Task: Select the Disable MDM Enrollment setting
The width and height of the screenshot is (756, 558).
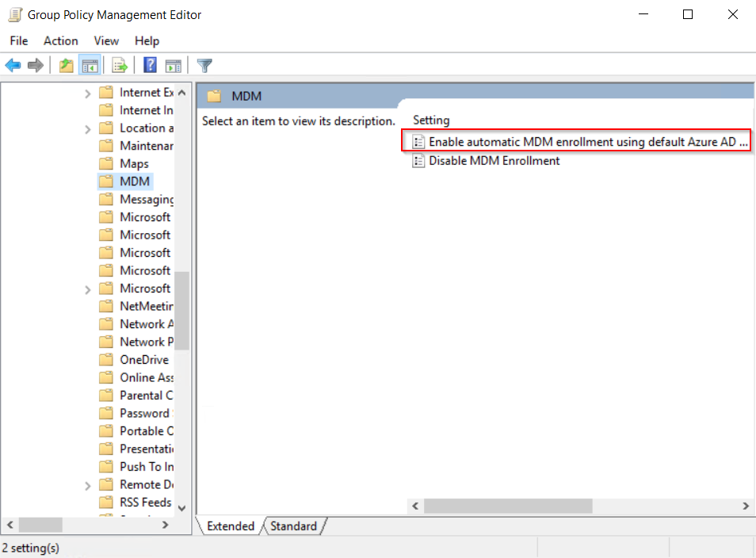Action: [x=486, y=161]
